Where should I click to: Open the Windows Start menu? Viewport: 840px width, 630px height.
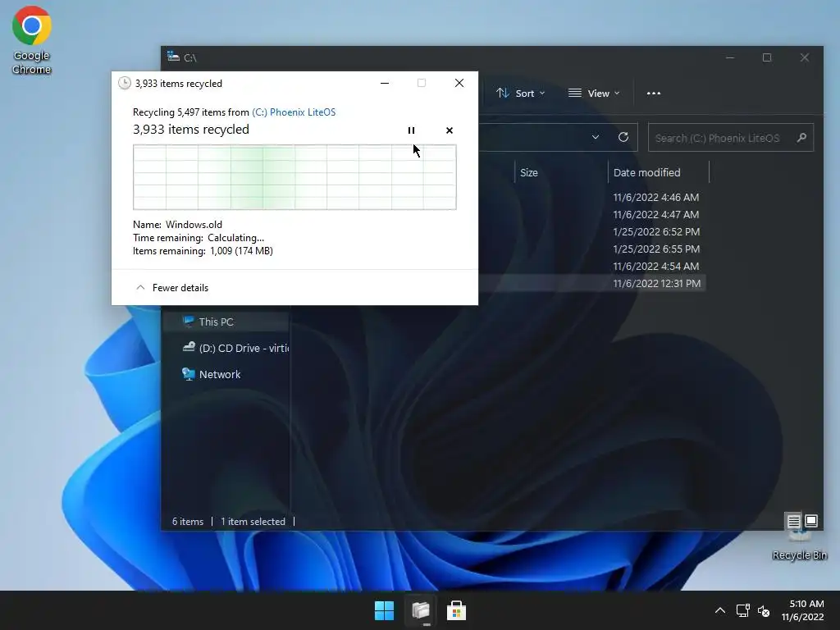(384, 610)
